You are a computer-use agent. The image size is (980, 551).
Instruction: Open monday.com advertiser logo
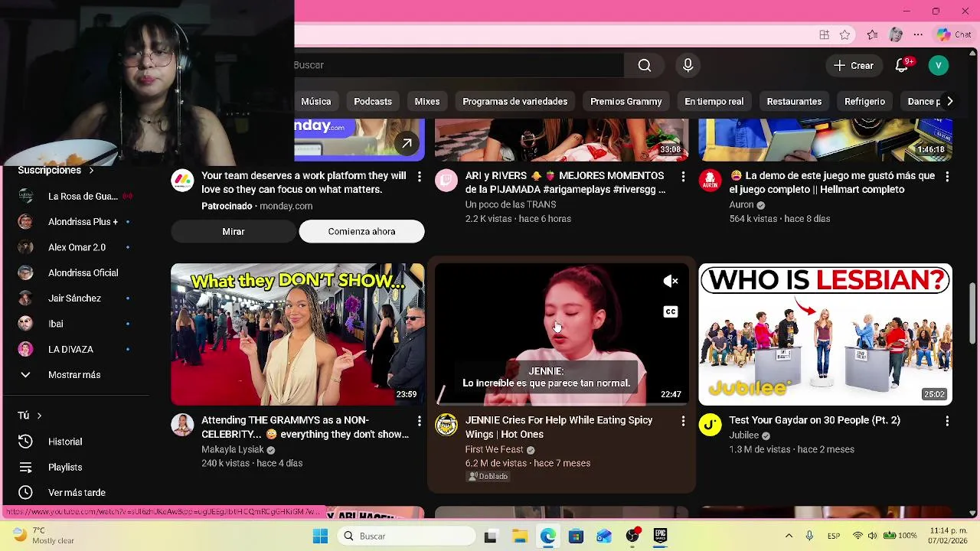(x=182, y=181)
